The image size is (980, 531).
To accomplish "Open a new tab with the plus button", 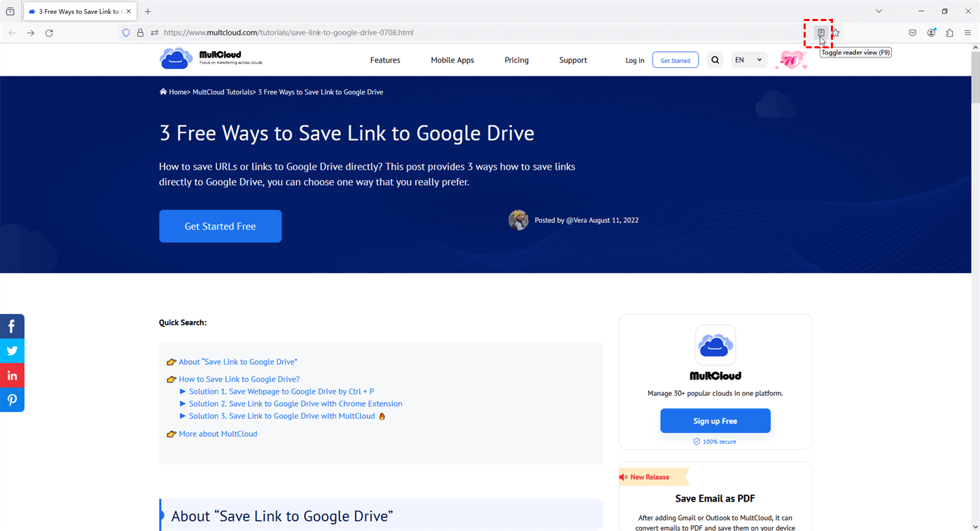I will [148, 11].
